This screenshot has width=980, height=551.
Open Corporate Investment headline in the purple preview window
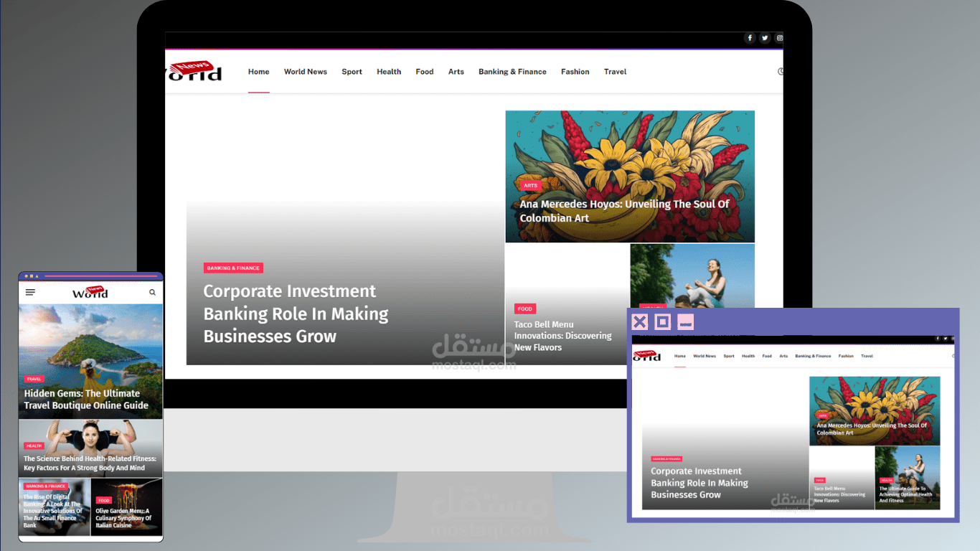[699, 483]
